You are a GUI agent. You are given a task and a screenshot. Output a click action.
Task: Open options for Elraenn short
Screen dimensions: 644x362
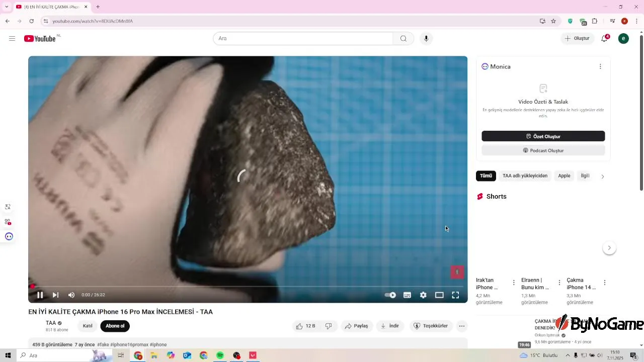click(559, 283)
